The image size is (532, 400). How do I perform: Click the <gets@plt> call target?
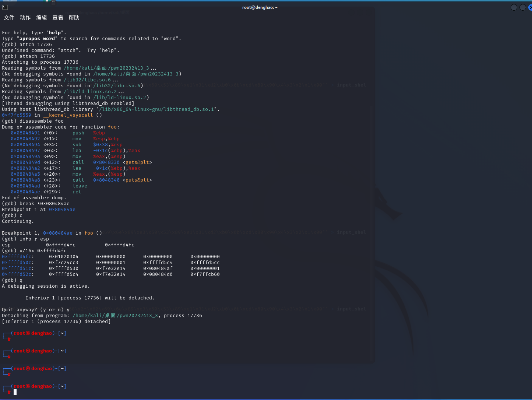tap(137, 162)
